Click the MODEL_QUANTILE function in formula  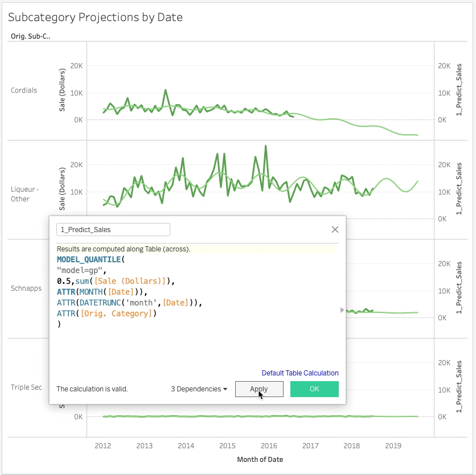(x=88, y=259)
